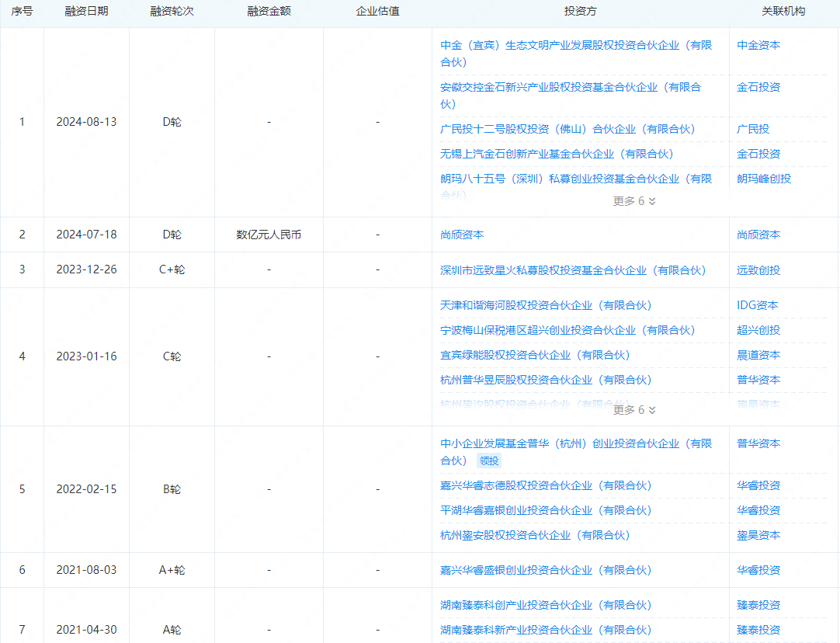Click the 融资日期 column header
Screen dimensions: 840x643
pyautogui.click(x=86, y=12)
